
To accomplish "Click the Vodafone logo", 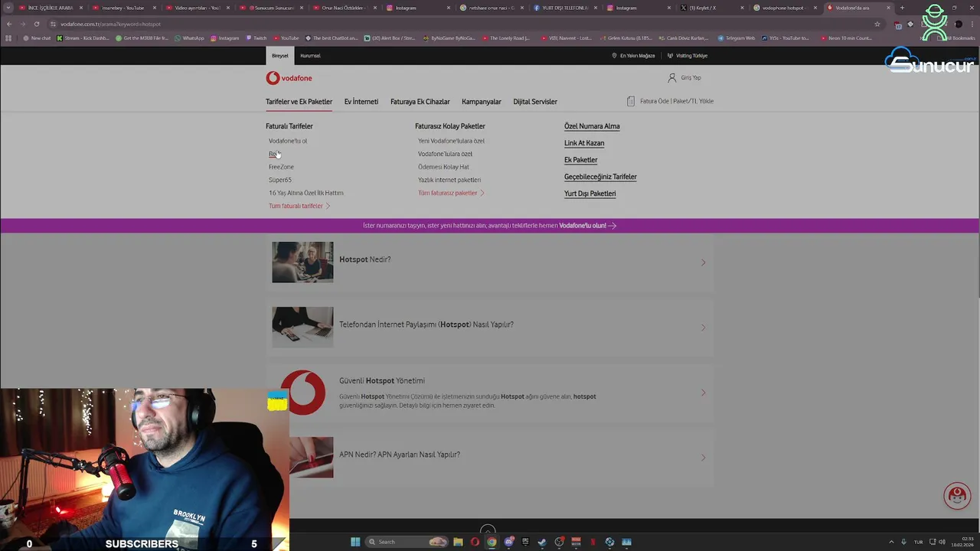I will [289, 78].
